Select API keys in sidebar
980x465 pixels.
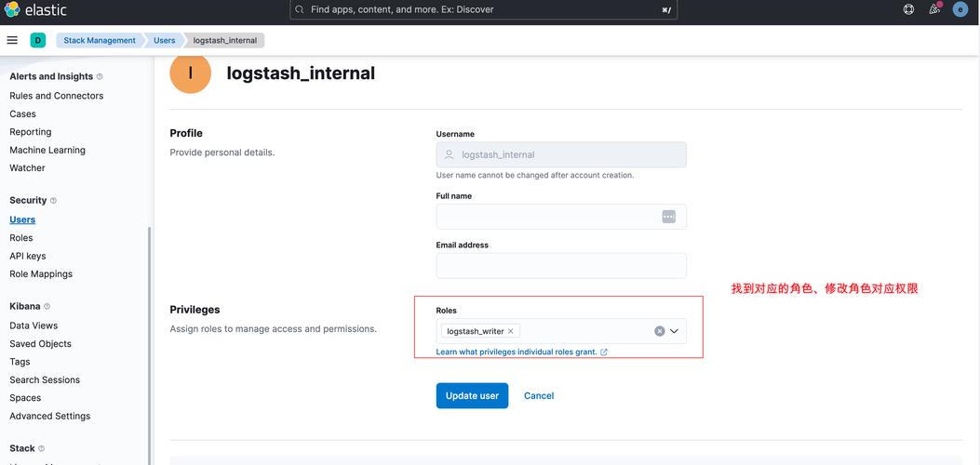click(28, 256)
